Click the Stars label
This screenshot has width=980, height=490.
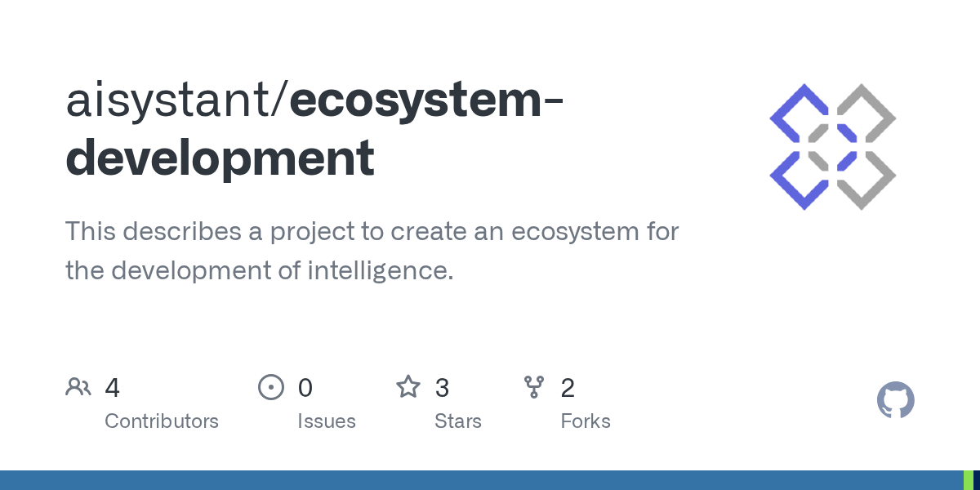458,421
